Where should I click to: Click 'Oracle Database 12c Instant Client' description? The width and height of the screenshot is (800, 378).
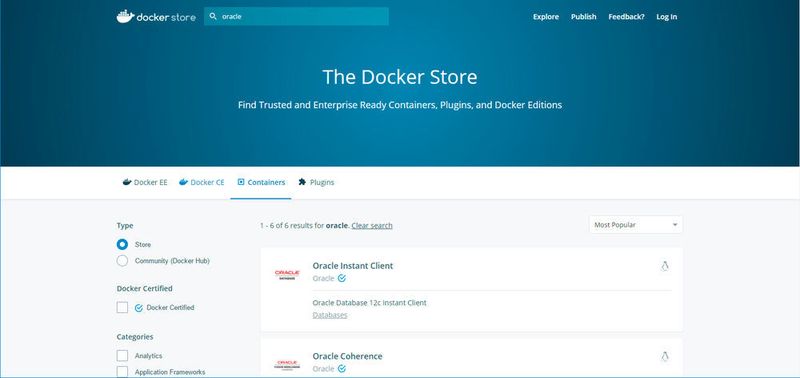[369, 303]
